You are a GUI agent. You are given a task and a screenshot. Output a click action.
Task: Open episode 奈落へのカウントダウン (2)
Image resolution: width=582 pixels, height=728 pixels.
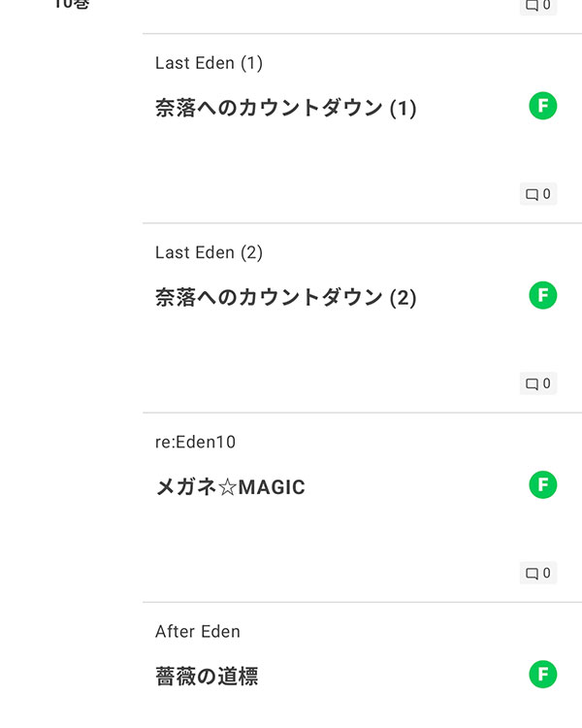tap(285, 297)
